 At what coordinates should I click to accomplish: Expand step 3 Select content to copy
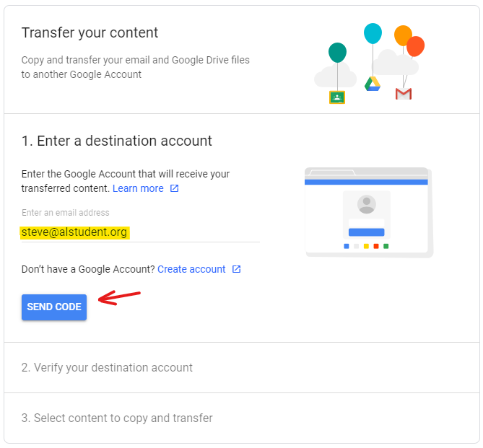117,418
